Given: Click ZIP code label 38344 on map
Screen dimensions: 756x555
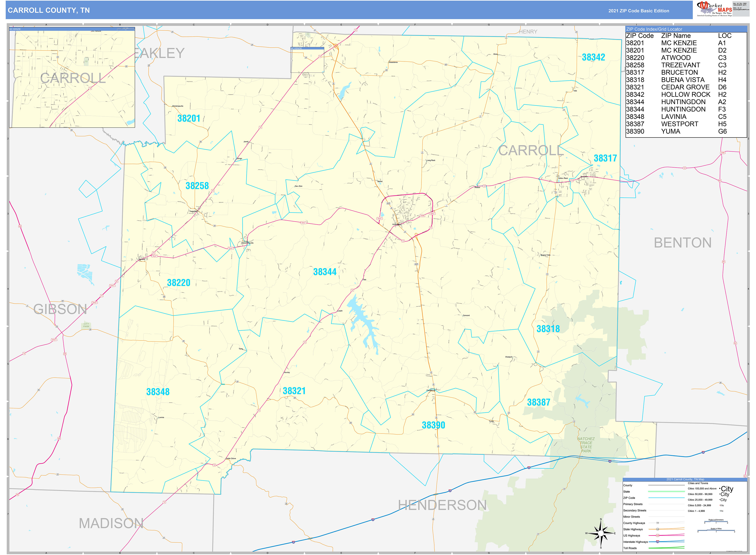Looking at the screenshot, I should click(325, 272).
